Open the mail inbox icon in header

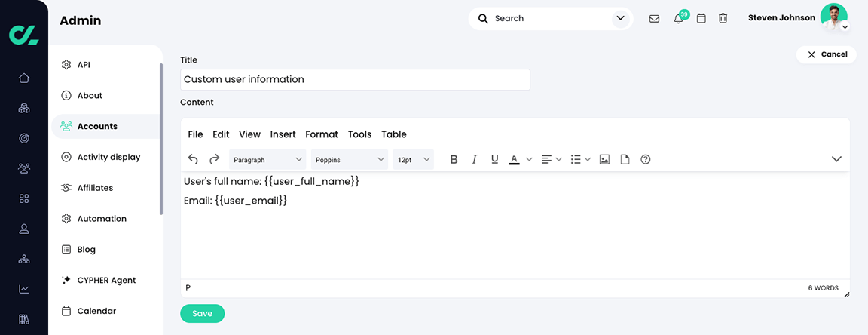click(x=654, y=19)
